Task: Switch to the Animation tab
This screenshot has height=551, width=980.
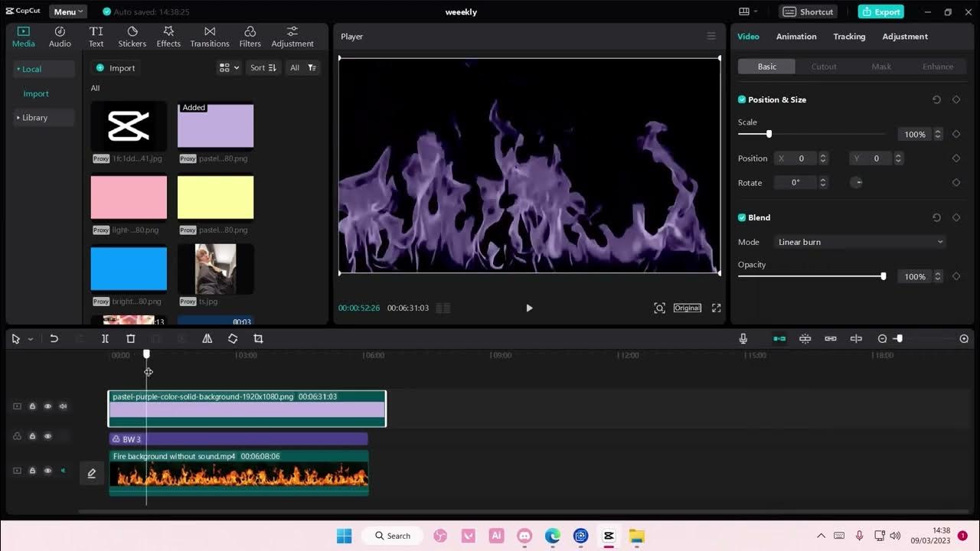Action: pyautogui.click(x=796, y=36)
